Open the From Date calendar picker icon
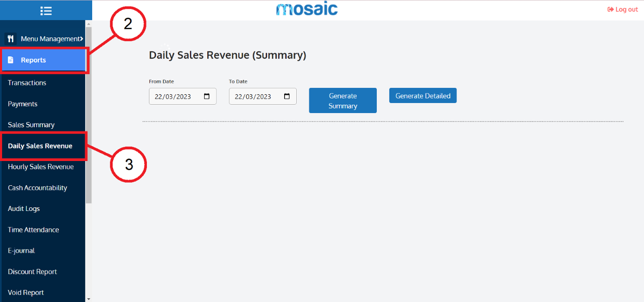Viewport: 644px width, 302px height. (x=207, y=97)
